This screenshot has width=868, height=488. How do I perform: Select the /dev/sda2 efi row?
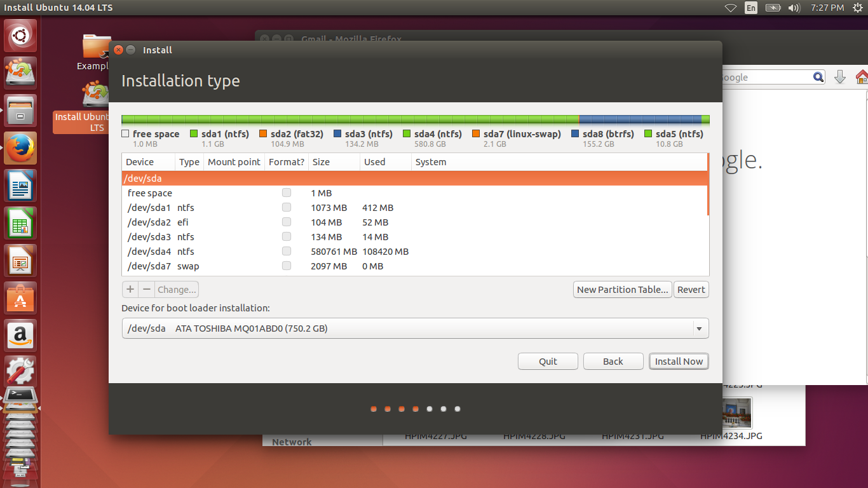pos(414,222)
